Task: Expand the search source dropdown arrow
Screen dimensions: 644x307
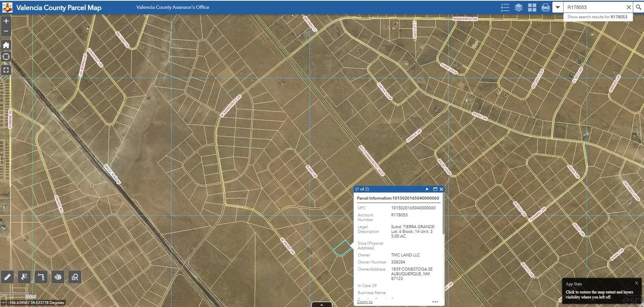Action: 557,7
